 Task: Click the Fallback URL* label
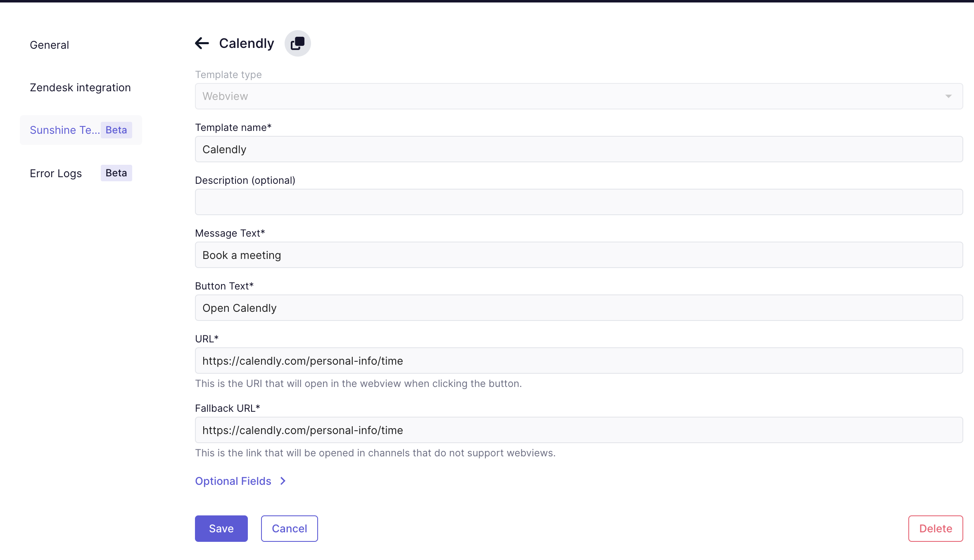(227, 408)
